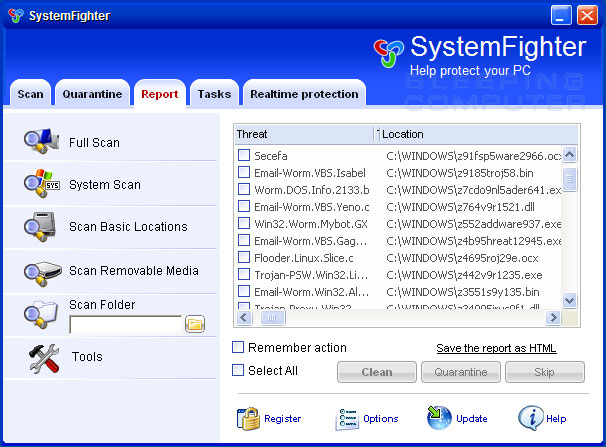Check the Flooder.Linux.Slice.c checkbox
Screen dimensions: 606x447
[x=244, y=257]
